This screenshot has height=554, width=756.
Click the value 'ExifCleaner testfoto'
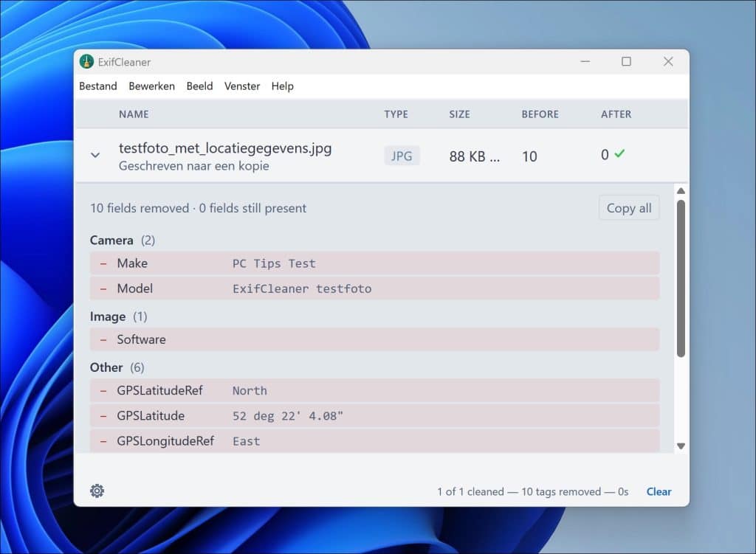(302, 289)
